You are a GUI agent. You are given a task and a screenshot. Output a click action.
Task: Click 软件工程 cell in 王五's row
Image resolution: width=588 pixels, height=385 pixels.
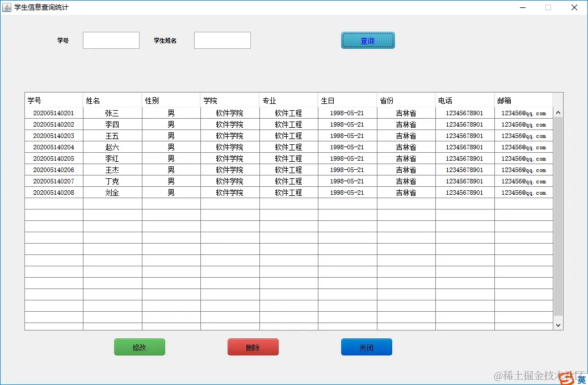(288, 136)
